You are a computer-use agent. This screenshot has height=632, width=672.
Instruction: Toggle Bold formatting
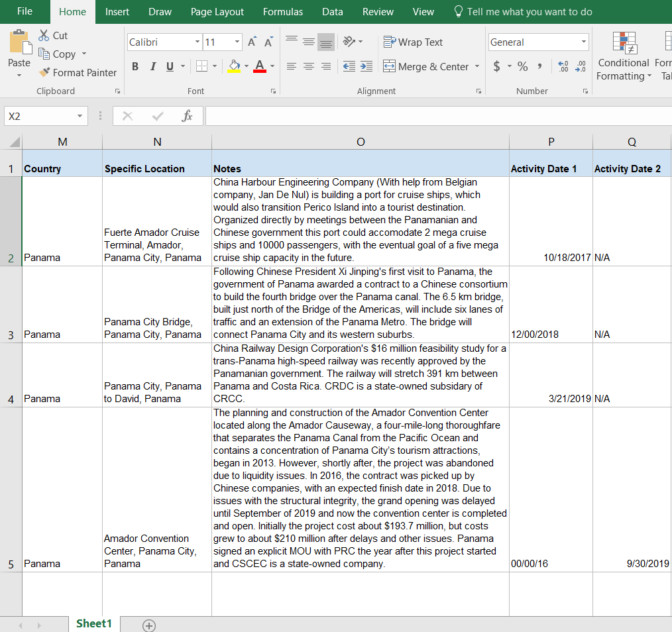(x=135, y=66)
